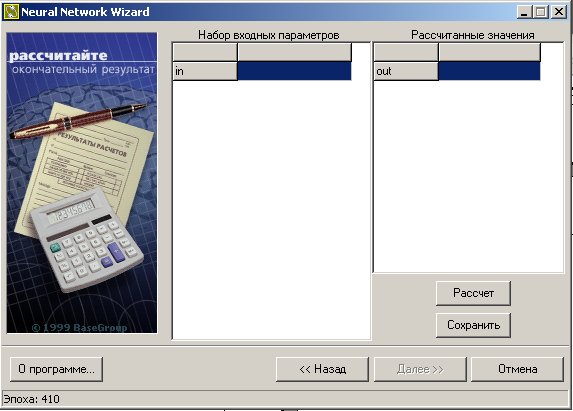This screenshot has height=411, width=573.
Task: Click the value cell next to 'out'
Action: tap(489, 71)
